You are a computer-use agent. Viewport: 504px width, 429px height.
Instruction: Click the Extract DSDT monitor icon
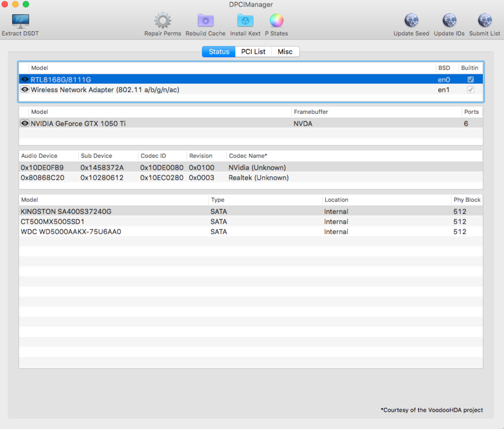coord(20,21)
